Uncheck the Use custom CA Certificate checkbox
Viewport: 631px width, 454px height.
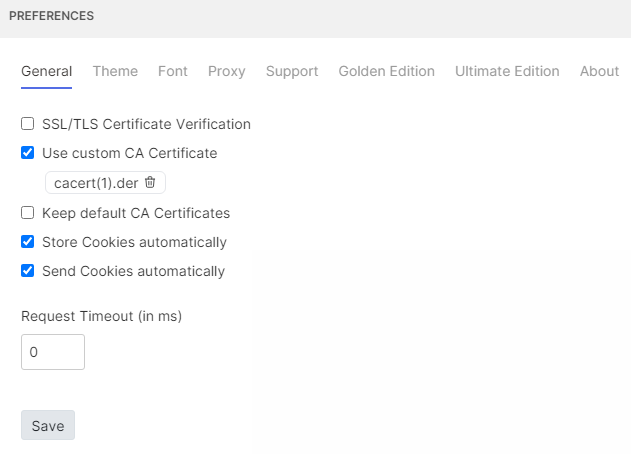point(28,154)
